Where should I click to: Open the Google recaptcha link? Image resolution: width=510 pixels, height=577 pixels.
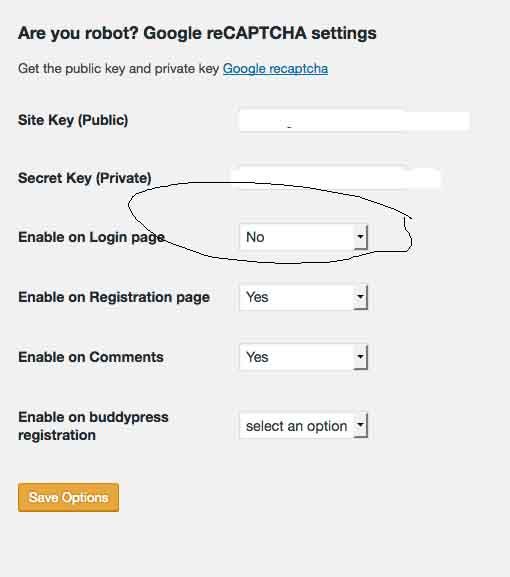pos(275,69)
